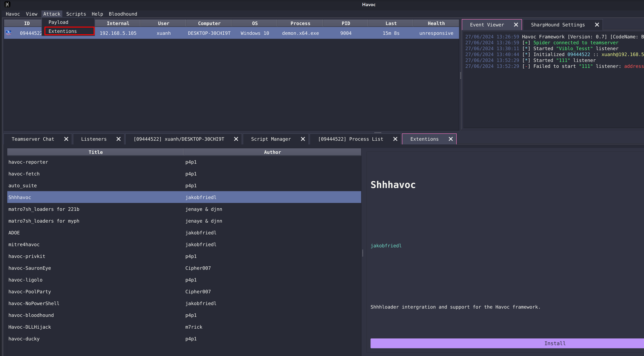
Task: Select the havoc-bloodhound extension row
Action: [x=31, y=315]
